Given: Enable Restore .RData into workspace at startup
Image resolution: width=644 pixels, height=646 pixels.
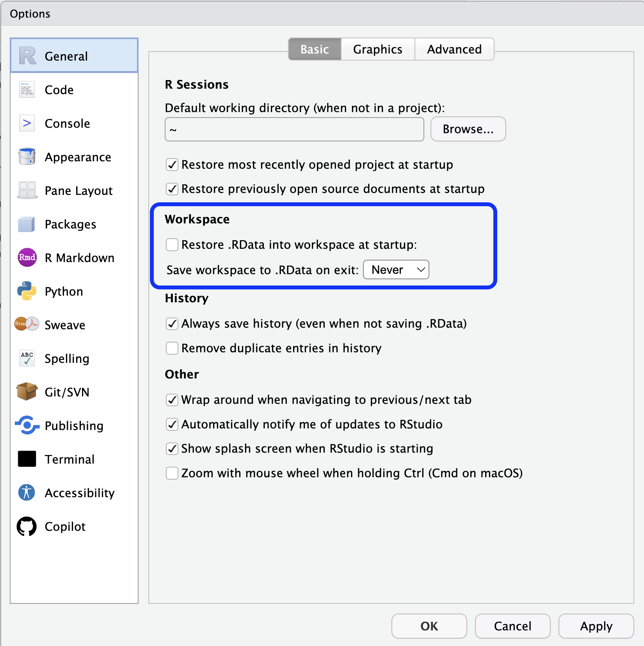Looking at the screenshot, I should [x=172, y=244].
